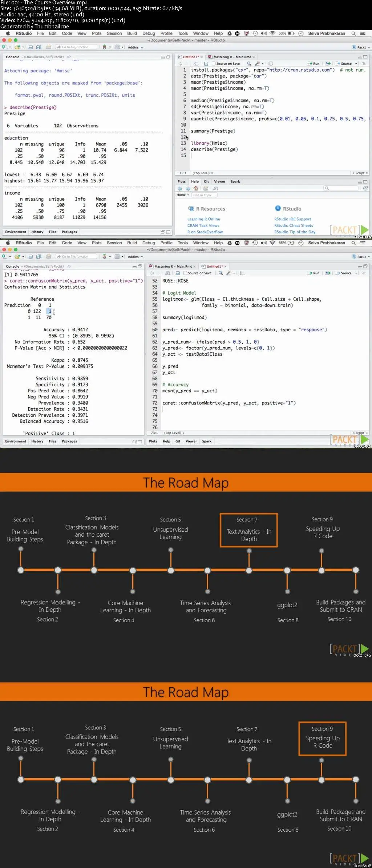Click the re-run previous region icon in first RStudio frame
This screenshot has width=372, height=868.
(x=328, y=63)
